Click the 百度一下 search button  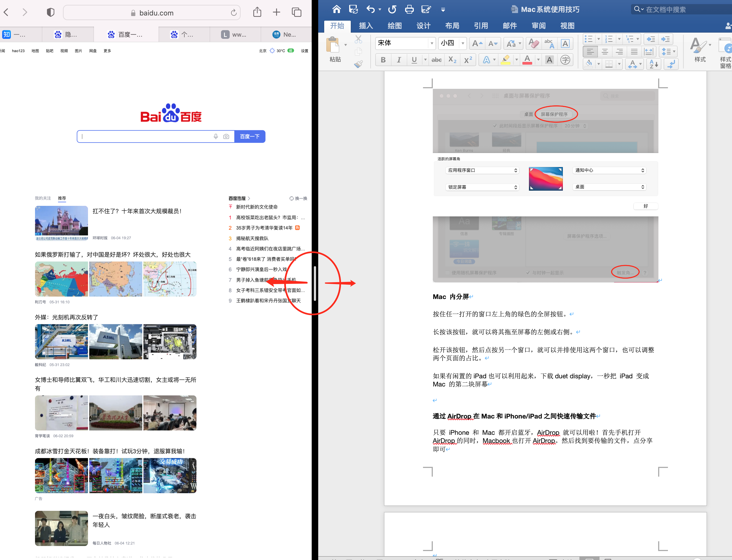pyautogui.click(x=250, y=136)
